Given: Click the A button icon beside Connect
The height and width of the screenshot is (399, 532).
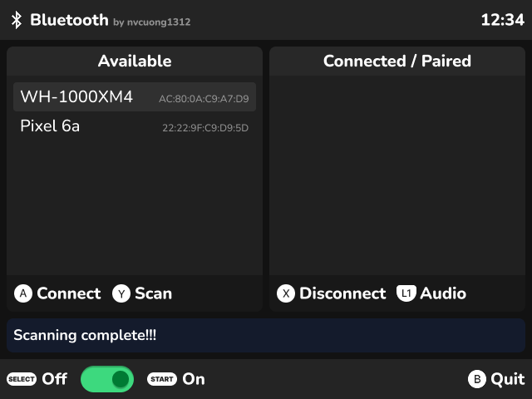Looking at the screenshot, I should click(x=23, y=293).
